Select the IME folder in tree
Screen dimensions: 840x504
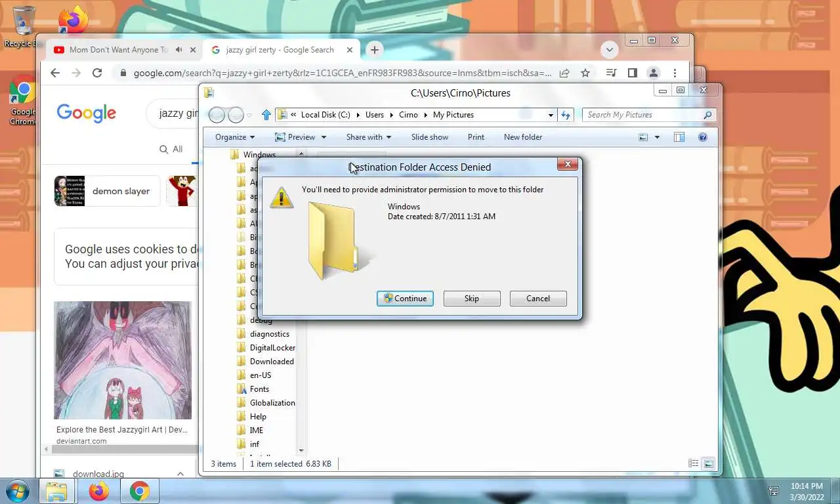257,430
